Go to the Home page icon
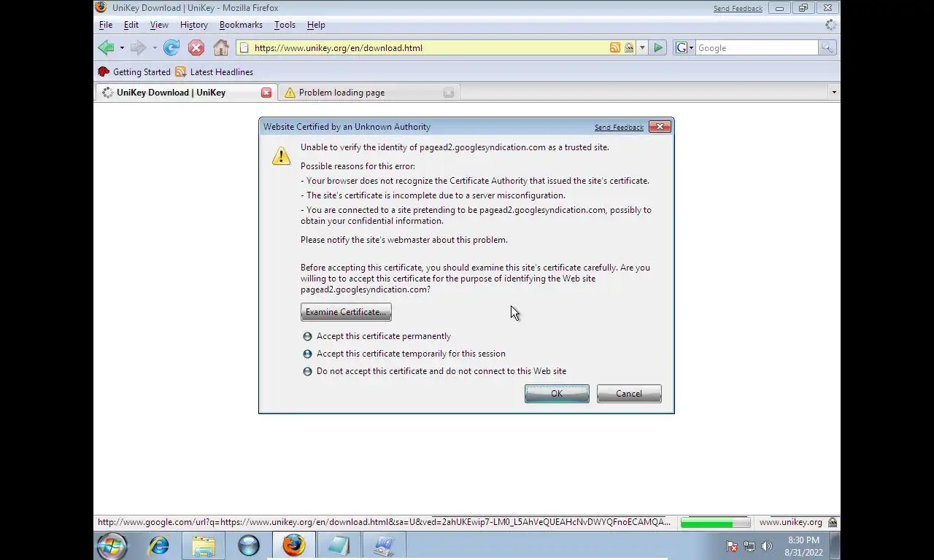 221,48
